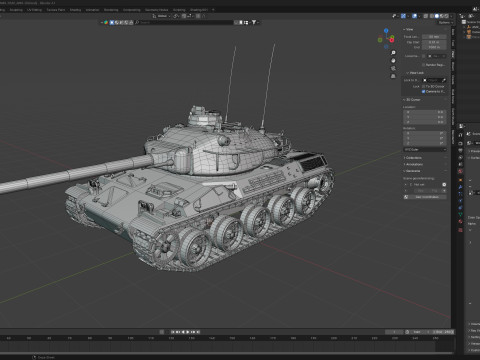Click the negative Y green gizmo handle
This screenshot has width=480, height=360.
click(380, 40)
